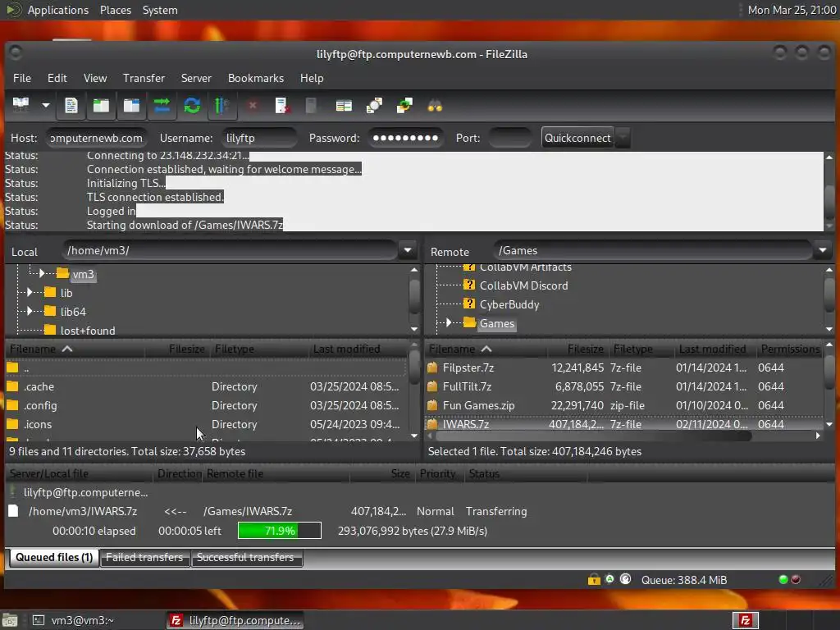Open the Site Manager dropdown arrow
The width and height of the screenshot is (840, 630).
[46, 105]
